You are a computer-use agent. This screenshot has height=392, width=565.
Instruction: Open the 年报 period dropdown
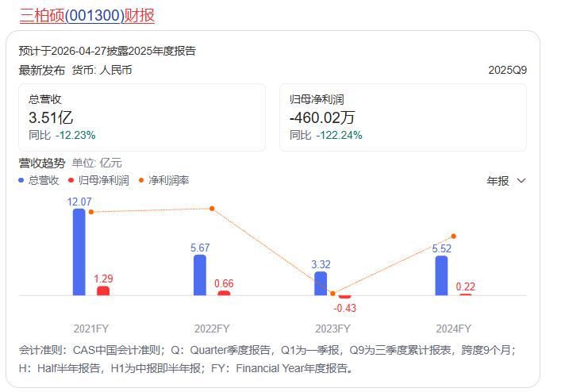(x=506, y=180)
